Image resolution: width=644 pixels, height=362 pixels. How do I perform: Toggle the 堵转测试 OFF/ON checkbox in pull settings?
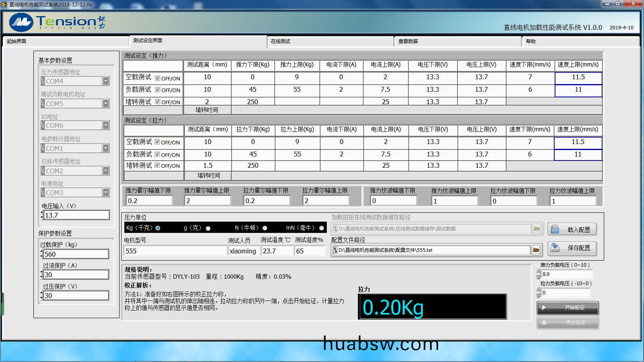click(x=157, y=165)
